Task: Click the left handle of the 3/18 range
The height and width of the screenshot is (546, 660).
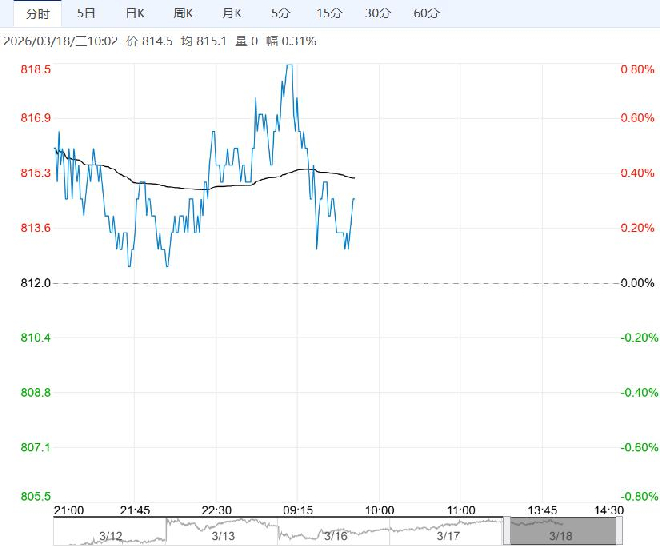Action: click(509, 530)
